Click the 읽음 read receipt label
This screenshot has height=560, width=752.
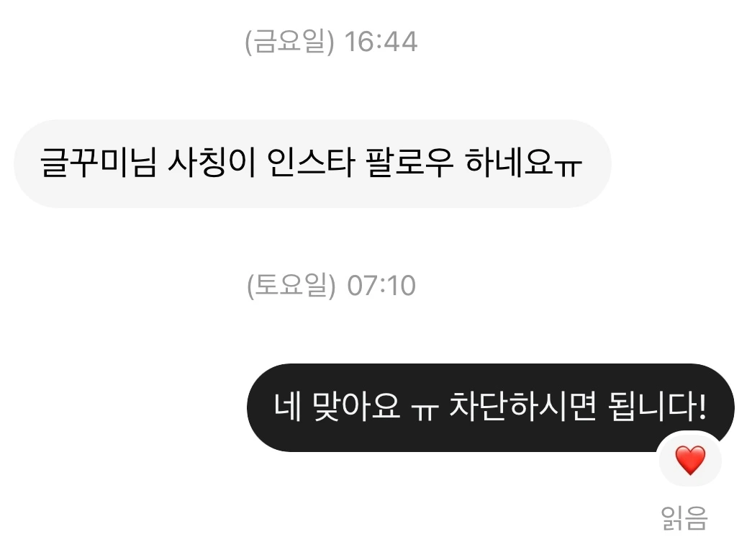coord(684,518)
